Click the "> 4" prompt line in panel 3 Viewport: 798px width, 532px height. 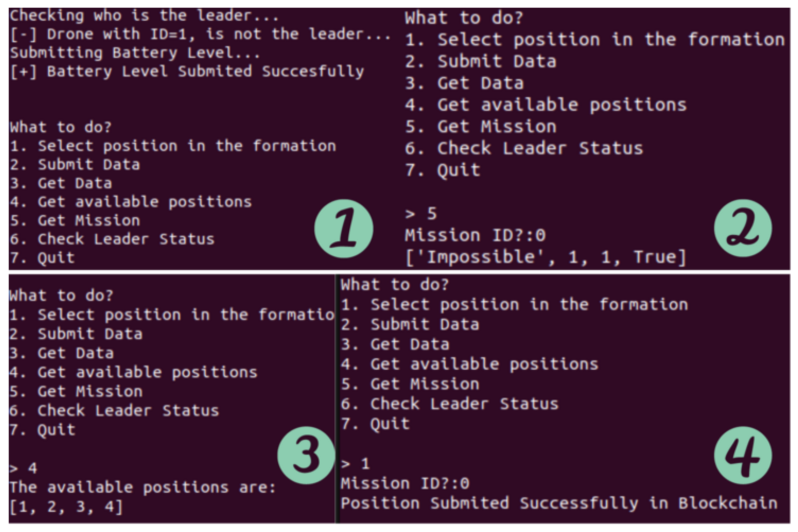pos(23,468)
